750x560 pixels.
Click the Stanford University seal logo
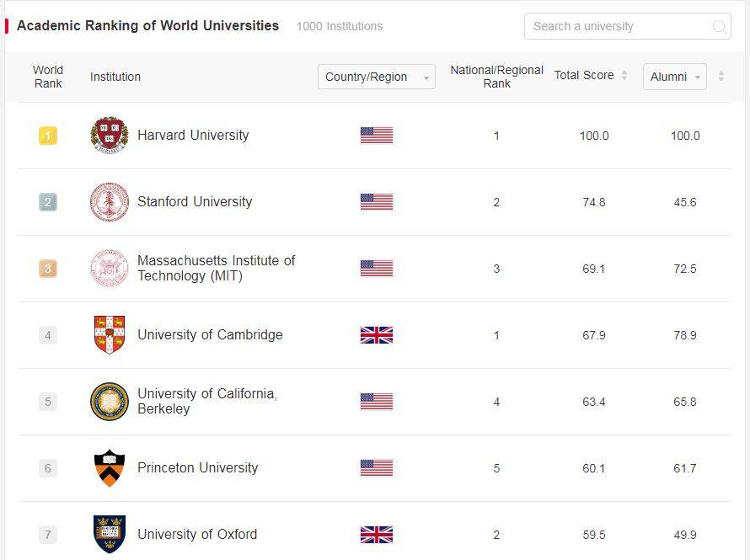tap(110, 202)
